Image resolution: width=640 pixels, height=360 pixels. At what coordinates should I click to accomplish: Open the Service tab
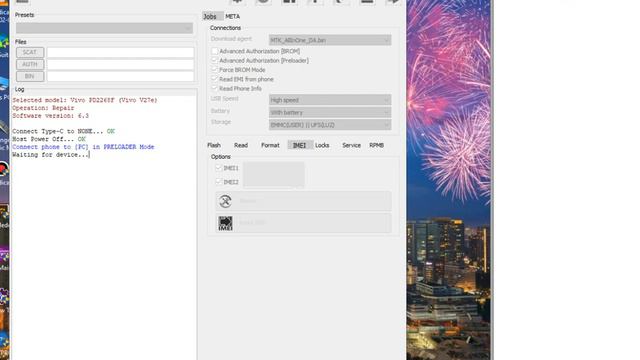[x=351, y=145]
